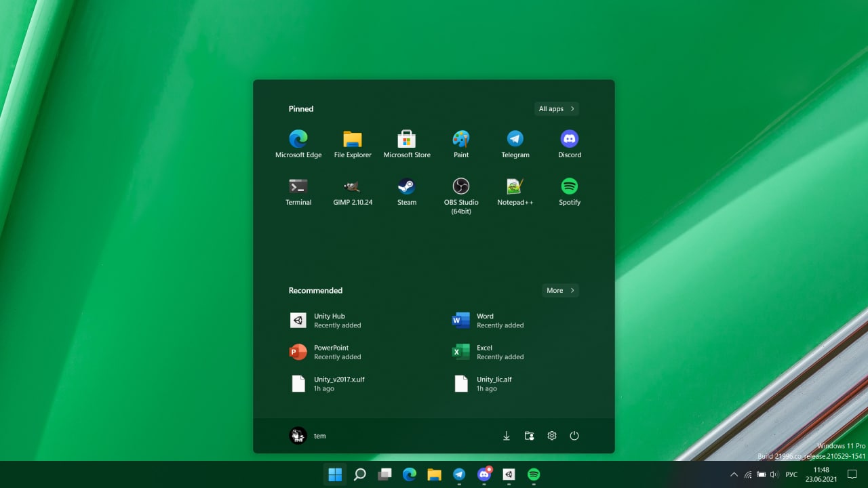Expand hidden system tray icons chevron

(x=734, y=474)
